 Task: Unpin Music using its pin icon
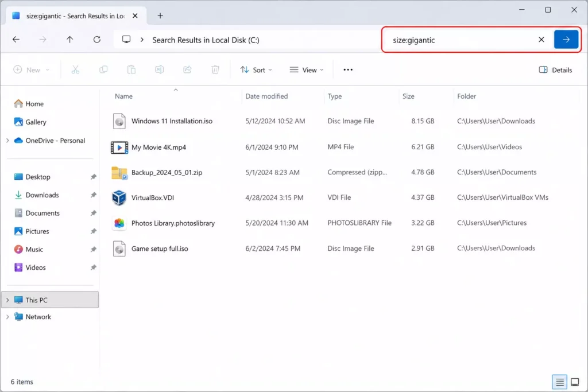94,249
